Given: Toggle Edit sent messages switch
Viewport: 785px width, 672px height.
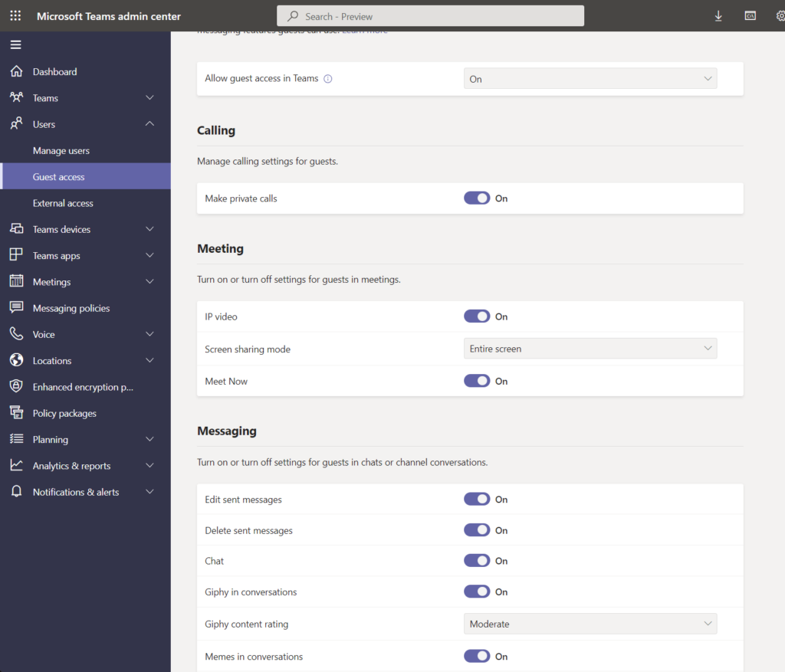Looking at the screenshot, I should (477, 499).
